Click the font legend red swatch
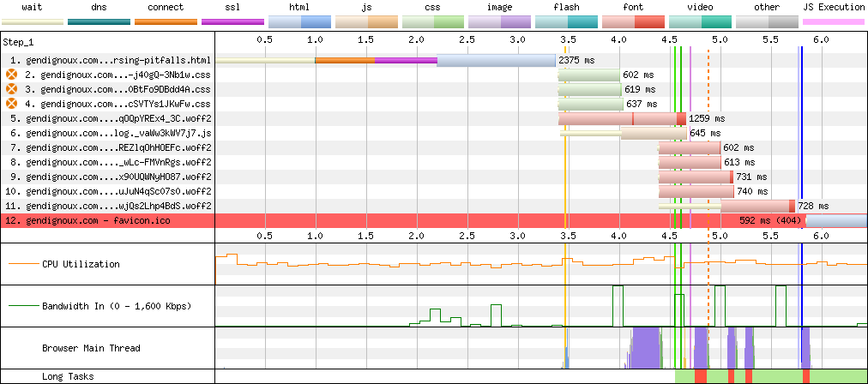 point(632,21)
